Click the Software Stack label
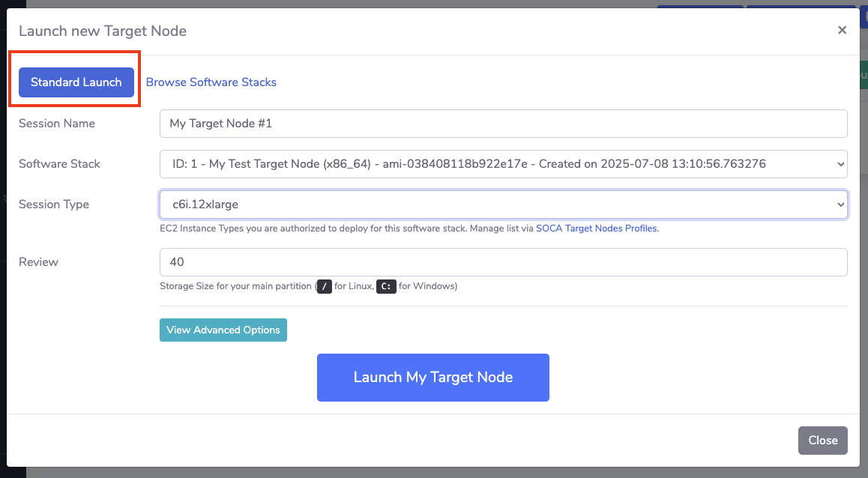 59,164
